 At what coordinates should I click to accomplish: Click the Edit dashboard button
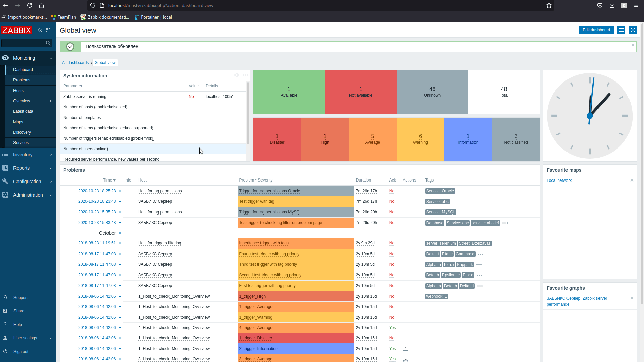[596, 30]
